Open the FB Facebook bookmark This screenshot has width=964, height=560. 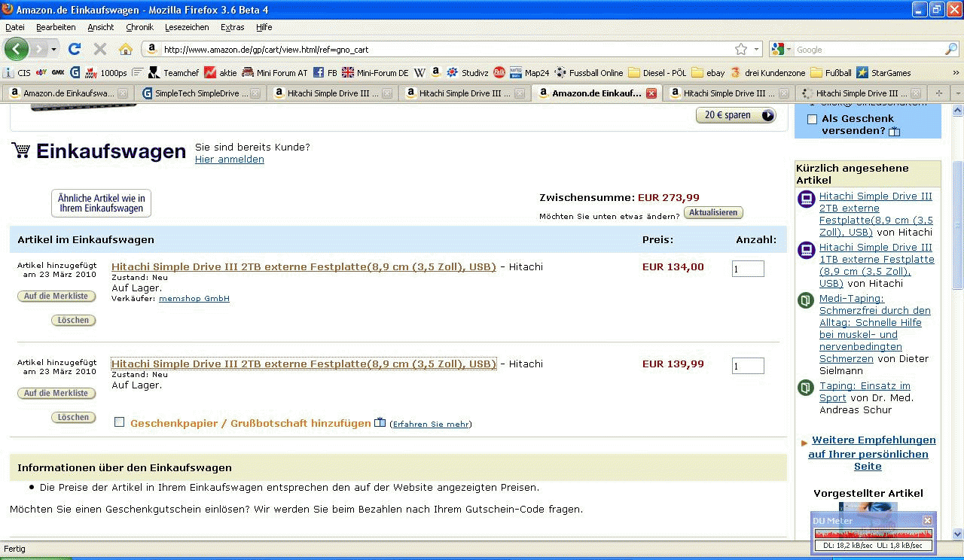pos(325,73)
